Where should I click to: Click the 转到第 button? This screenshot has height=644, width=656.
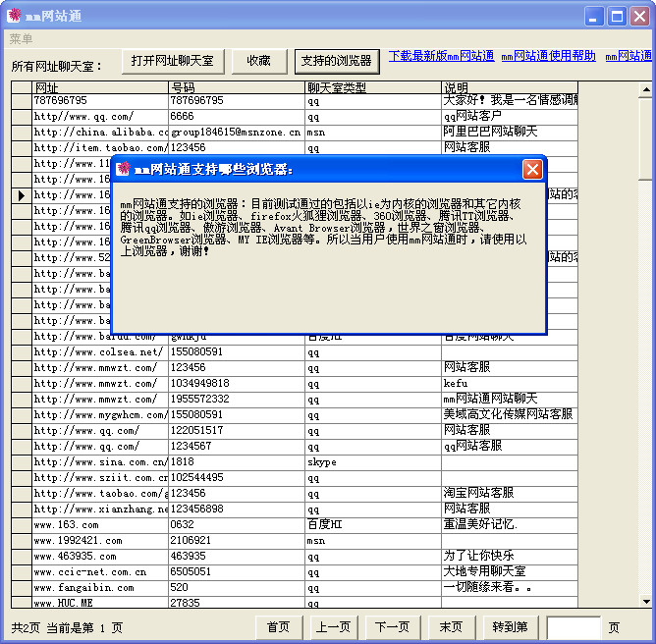[x=510, y=627]
